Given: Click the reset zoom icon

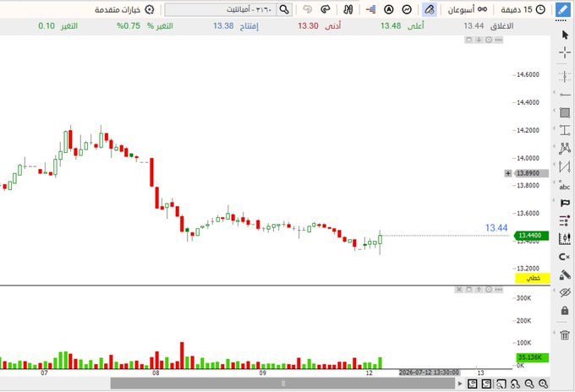Looking at the screenshot, I should click(x=515, y=384).
